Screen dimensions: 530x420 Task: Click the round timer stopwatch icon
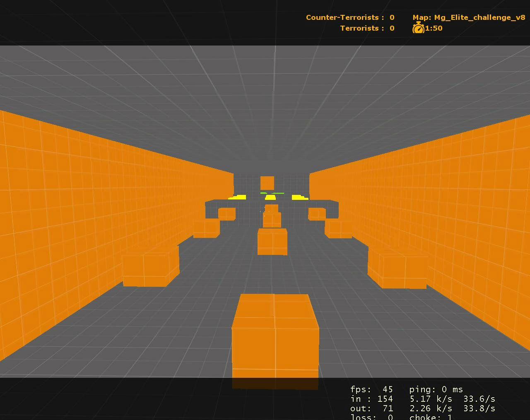(x=418, y=28)
